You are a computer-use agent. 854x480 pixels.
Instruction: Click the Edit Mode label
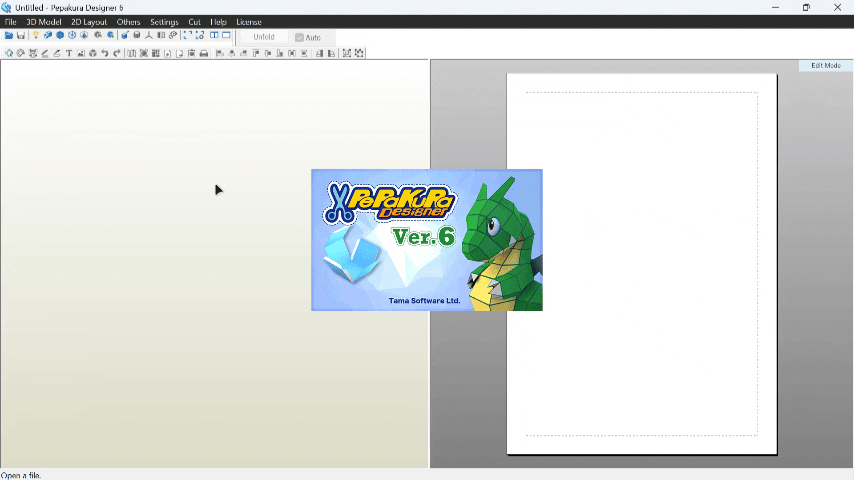pyautogui.click(x=826, y=65)
